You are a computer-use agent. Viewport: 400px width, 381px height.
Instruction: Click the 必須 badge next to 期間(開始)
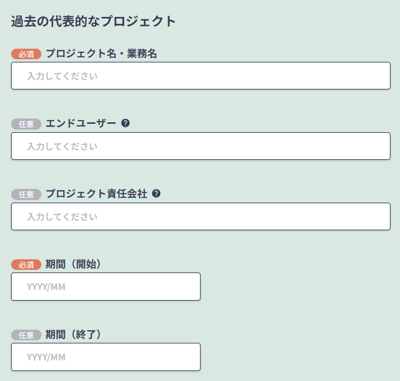[x=26, y=265]
